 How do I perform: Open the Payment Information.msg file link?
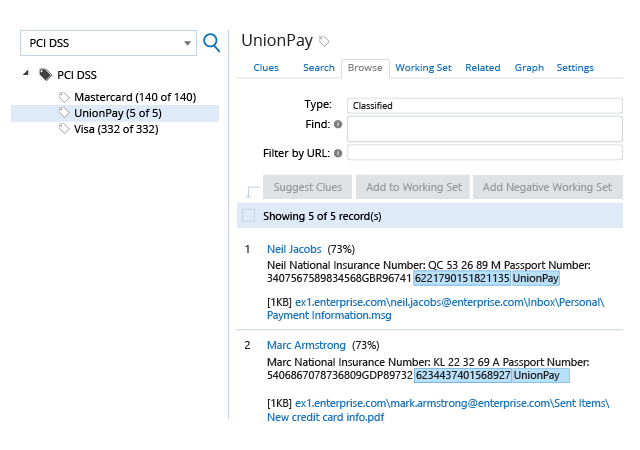pos(329,315)
